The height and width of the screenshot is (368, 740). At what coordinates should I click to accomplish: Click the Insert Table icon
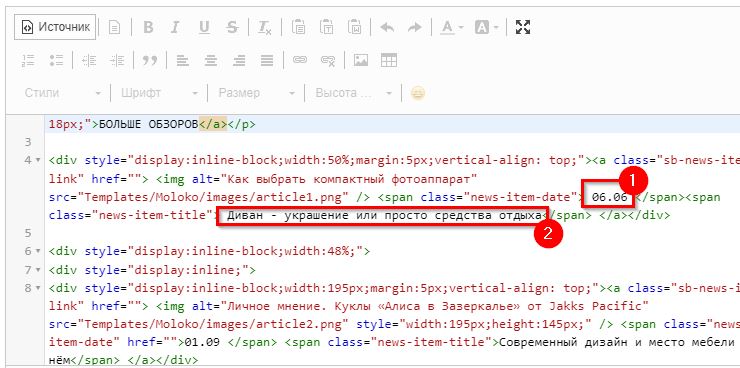click(389, 60)
